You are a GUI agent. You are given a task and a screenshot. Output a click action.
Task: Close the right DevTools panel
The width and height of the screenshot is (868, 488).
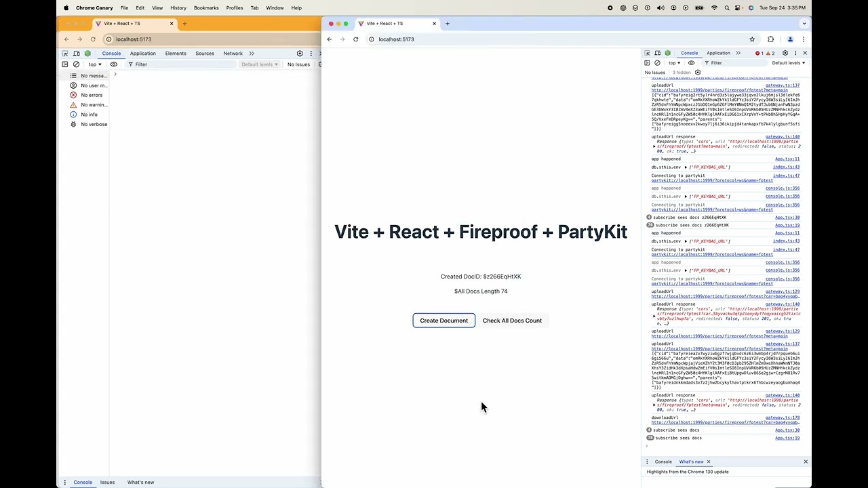tap(805, 53)
